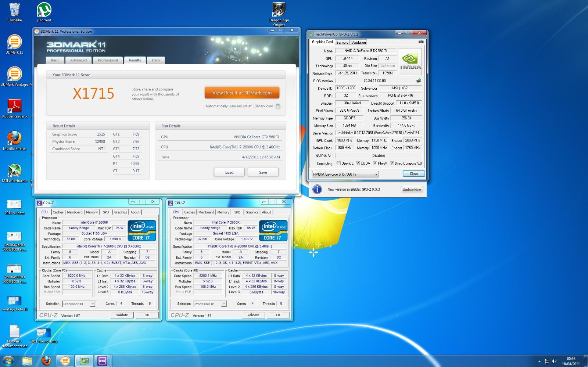Screen dimensions: 588x367
Task: Click the Load button in 3DMark
Action: click(x=229, y=172)
